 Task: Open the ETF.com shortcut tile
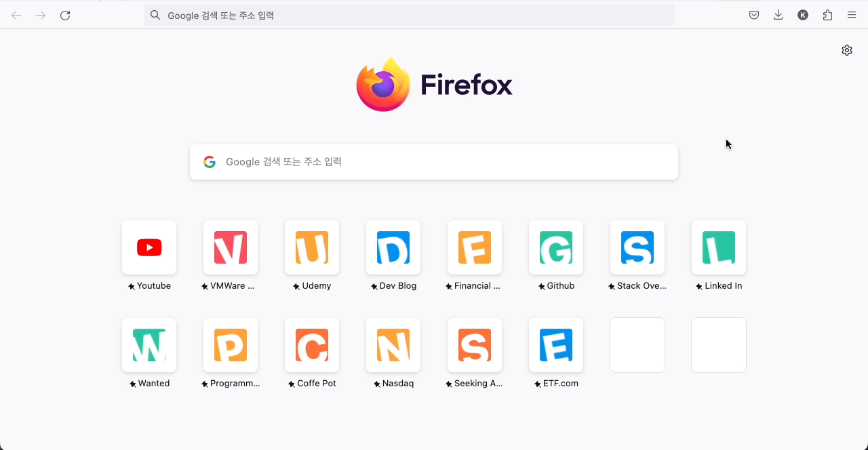pyautogui.click(x=556, y=345)
